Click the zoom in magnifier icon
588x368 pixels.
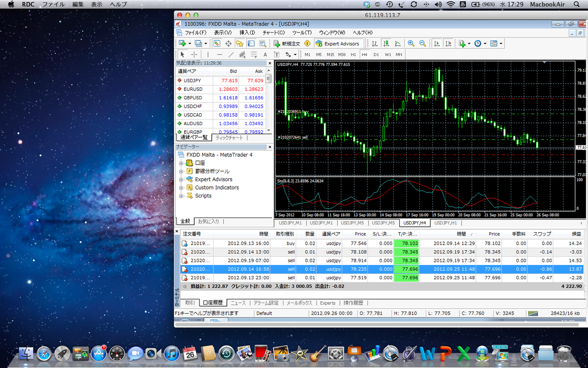(411, 43)
